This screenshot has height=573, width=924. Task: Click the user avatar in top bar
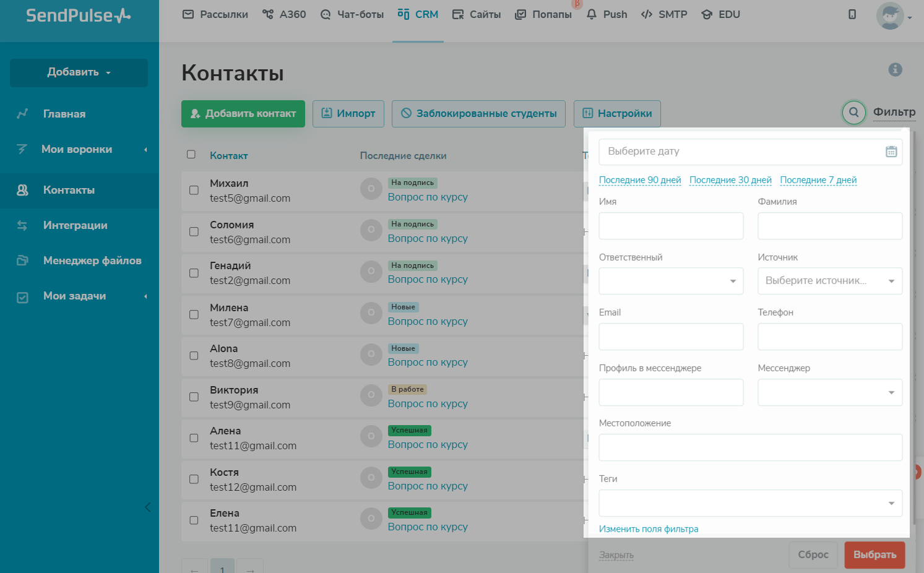pyautogui.click(x=889, y=16)
